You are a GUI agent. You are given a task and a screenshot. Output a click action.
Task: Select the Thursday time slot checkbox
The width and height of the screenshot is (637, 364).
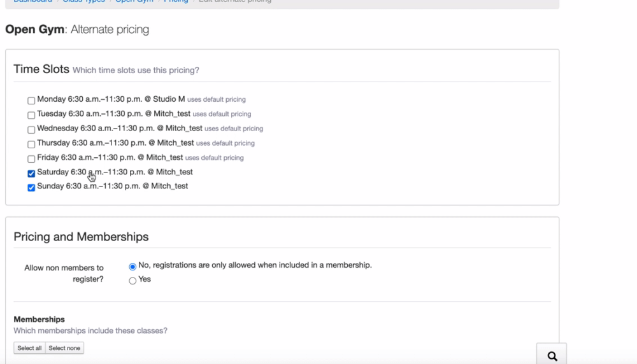31,144
